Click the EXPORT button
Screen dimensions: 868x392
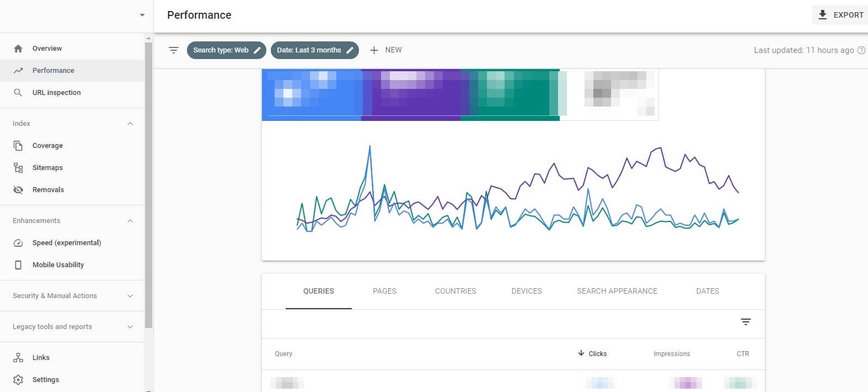(840, 15)
